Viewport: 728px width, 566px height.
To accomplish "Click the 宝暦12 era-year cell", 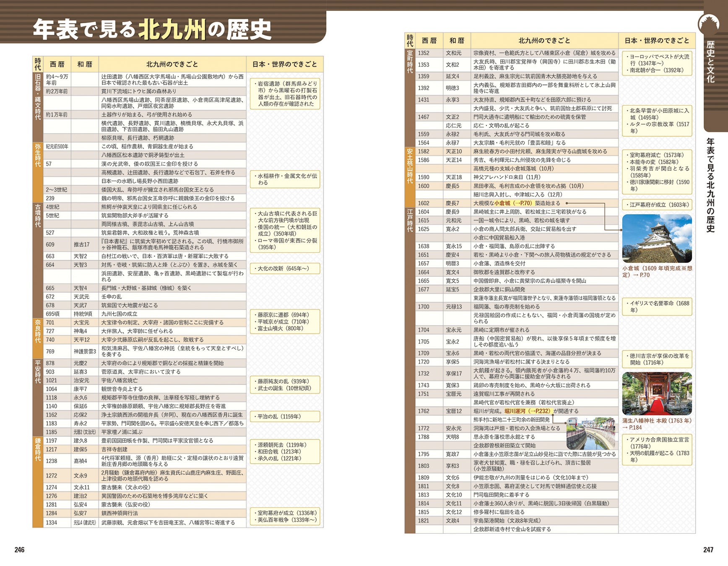I will click(457, 411).
